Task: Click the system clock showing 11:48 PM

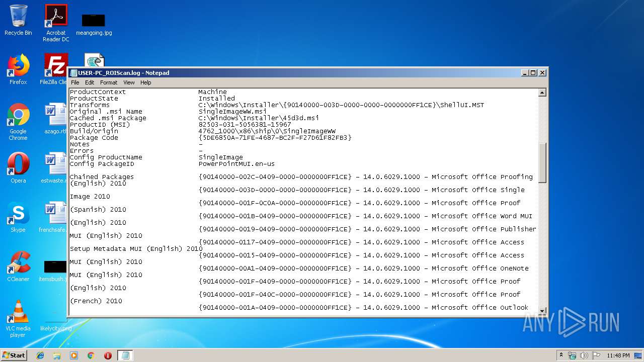Action: tap(618, 355)
